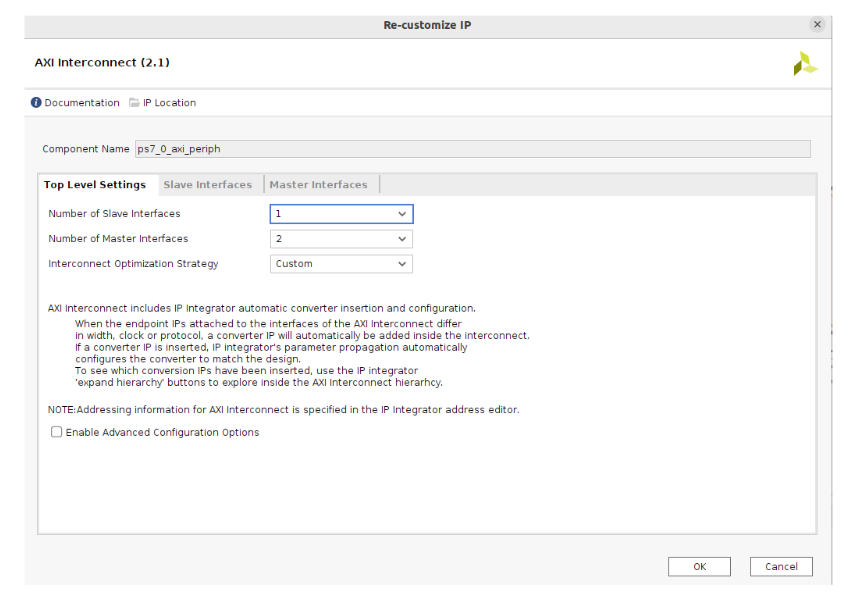The height and width of the screenshot is (598, 848).
Task: Select the Top Level Settings tab
Action: pos(95,185)
